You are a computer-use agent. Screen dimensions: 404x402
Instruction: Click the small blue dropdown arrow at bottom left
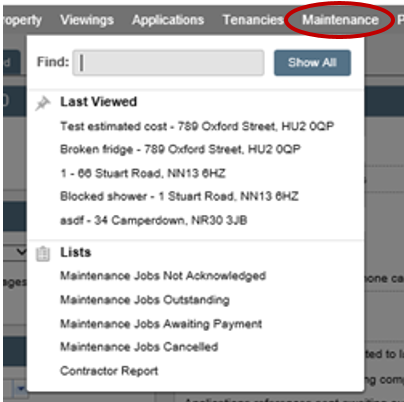(21, 389)
